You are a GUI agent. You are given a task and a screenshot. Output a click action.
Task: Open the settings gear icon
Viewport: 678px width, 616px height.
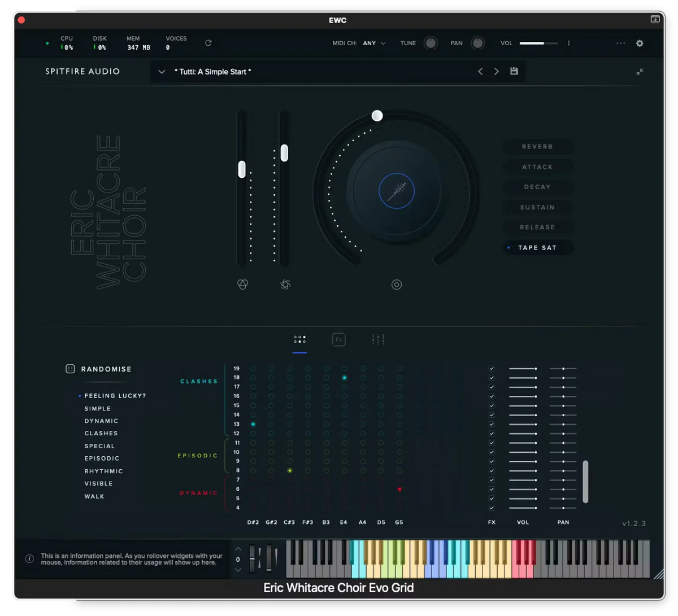(x=640, y=43)
